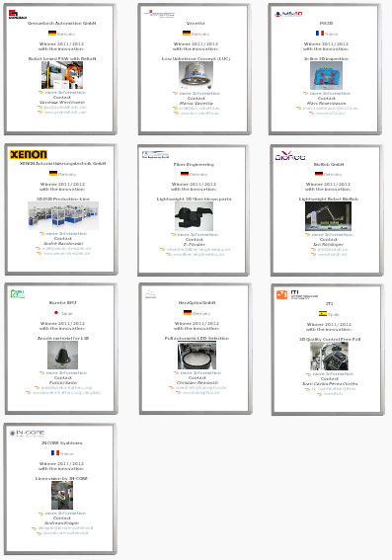Image resolution: width=392 pixels, height=560 pixels.
Task: Open more information for IN-CORE Systèmes
Action: point(65,514)
